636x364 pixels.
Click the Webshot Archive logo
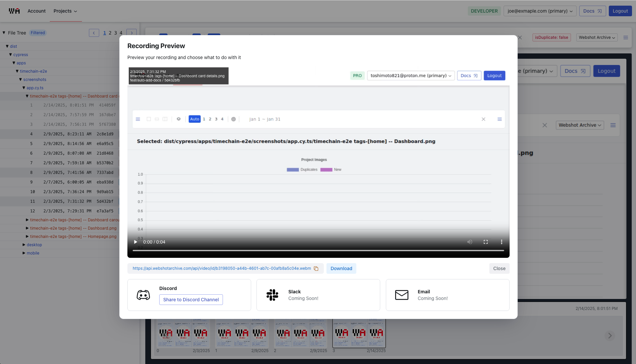click(x=14, y=11)
